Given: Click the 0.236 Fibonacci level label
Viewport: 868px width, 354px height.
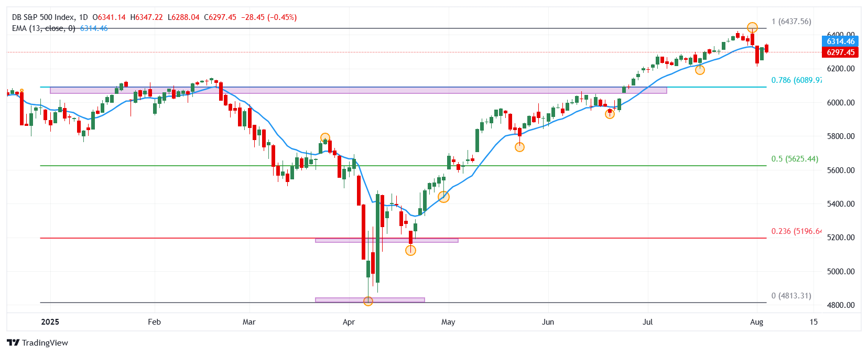Looking at the screenshot, I should click(x=796, y=231).
